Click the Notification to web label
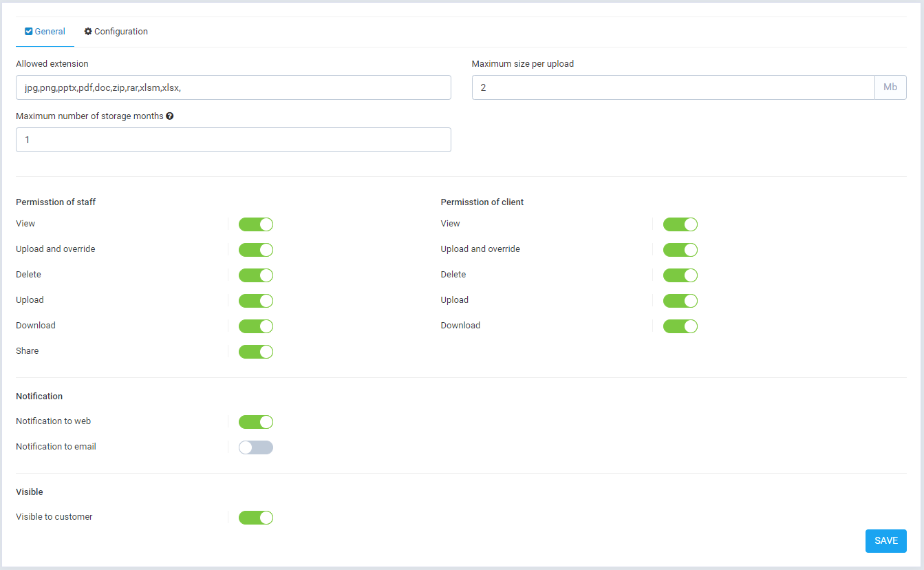The height and width of the screenshot is (570, 924). [54, 421]
